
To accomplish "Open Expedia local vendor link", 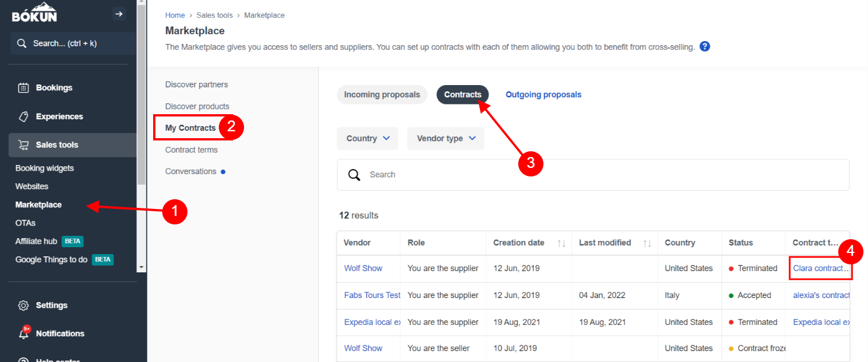I will 373,322.
